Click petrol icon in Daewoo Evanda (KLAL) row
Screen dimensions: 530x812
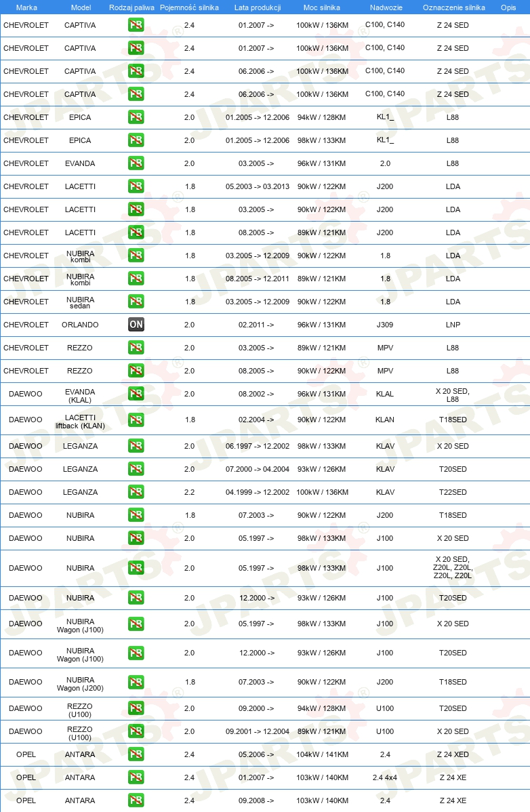tap(136, 394)
